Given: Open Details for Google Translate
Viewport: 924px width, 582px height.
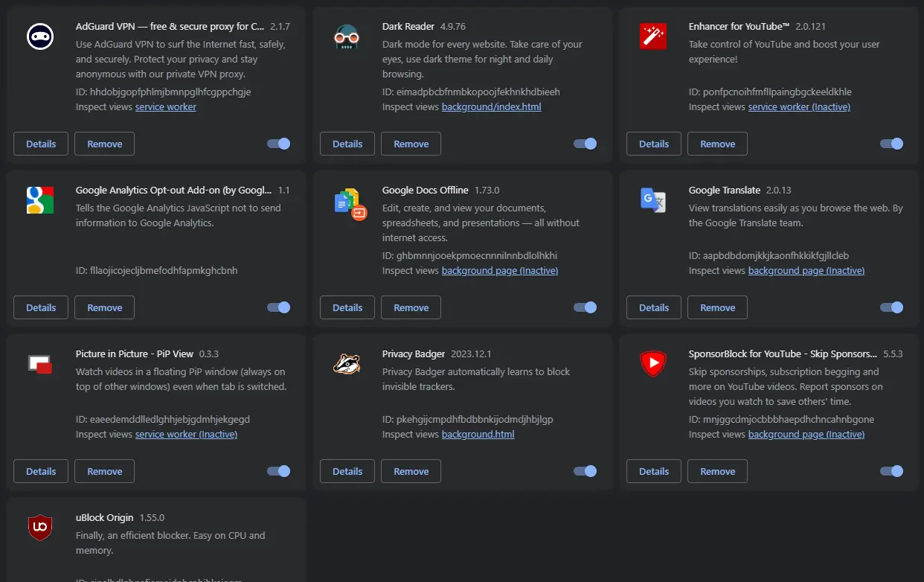Looking at the screenshot, I should (654, 307).
